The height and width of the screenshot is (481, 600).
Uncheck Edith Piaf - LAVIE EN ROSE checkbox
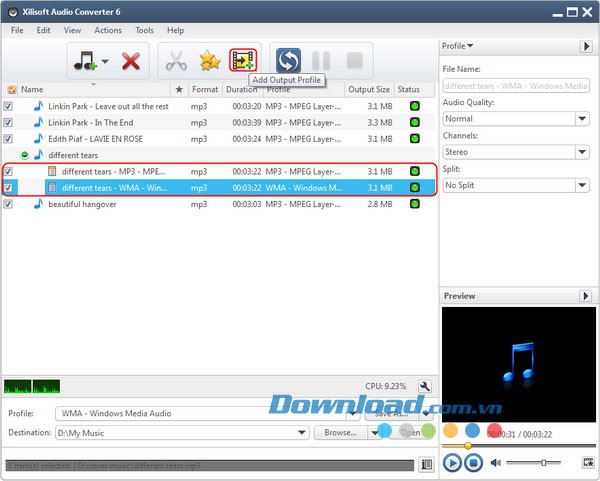pyautogui.click(x=8, y=139)
